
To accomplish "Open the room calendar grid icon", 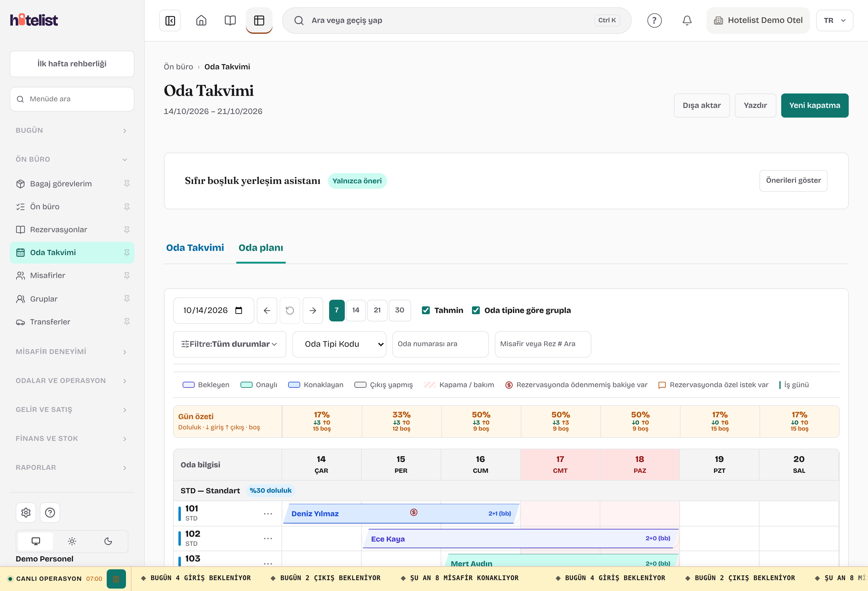I will click(259, 21).
